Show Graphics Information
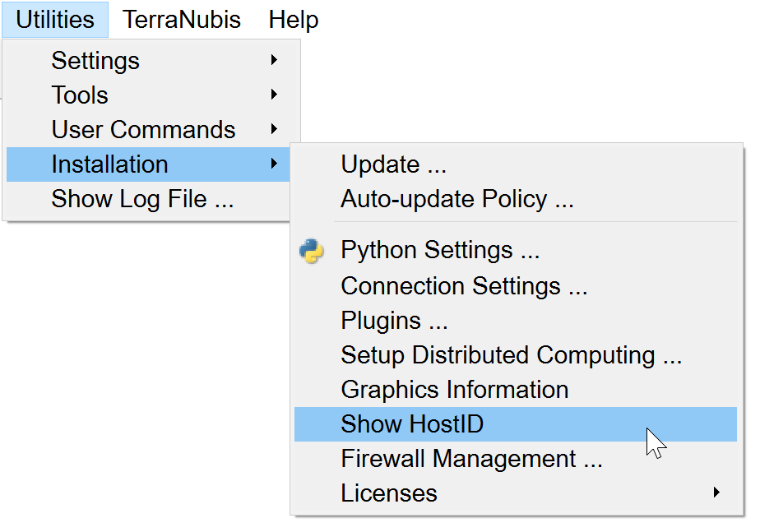The height and width of the screenshot is (532, 760). point(454,390)
